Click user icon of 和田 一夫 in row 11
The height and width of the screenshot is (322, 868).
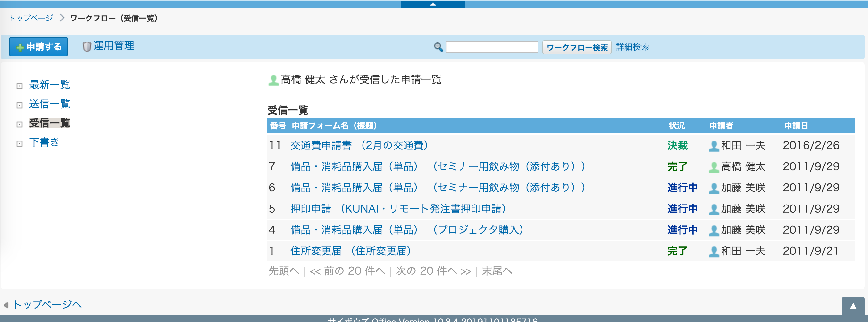[714, 146]
